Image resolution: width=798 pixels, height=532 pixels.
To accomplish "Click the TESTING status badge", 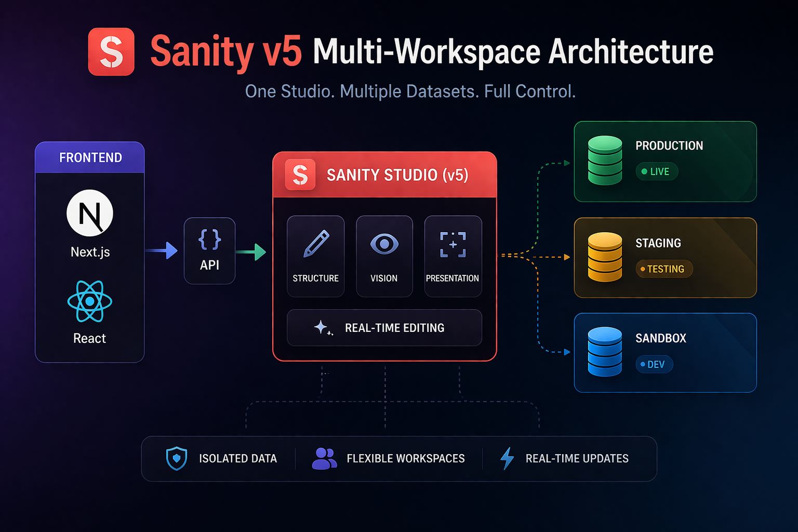I will pyautogui.click(x=664, y=269).
